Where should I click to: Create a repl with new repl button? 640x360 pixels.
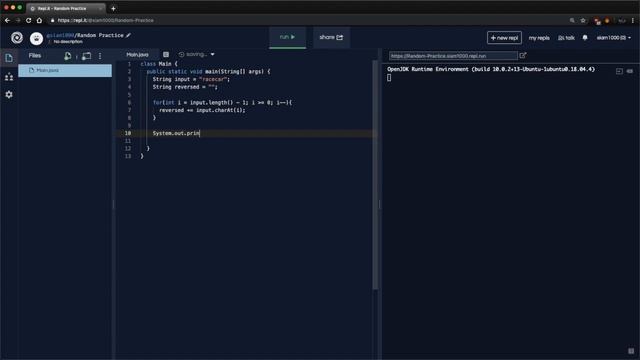coord(504,38)
